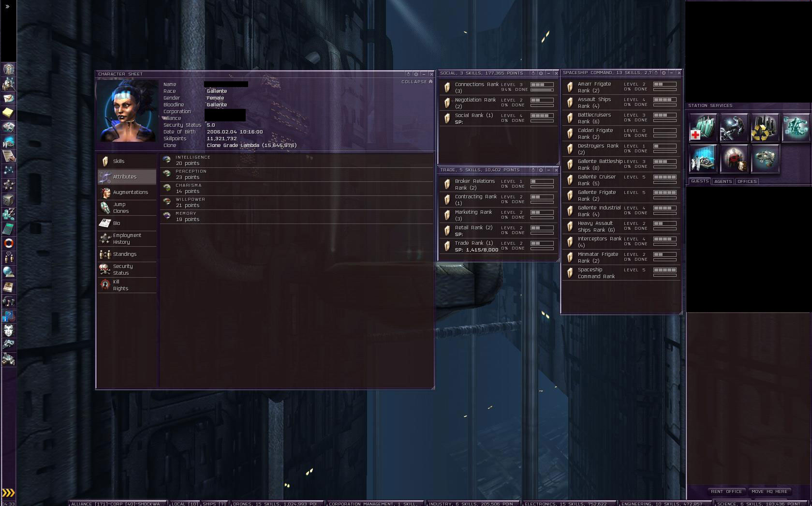Click the red lifebuoy icon

(x=9, y=243)
